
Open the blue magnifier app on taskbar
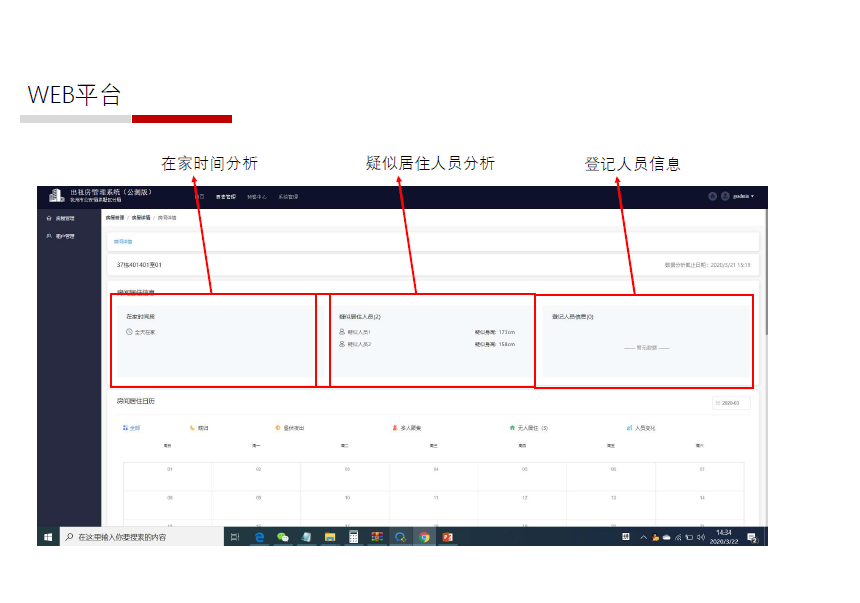coord(400,537)
